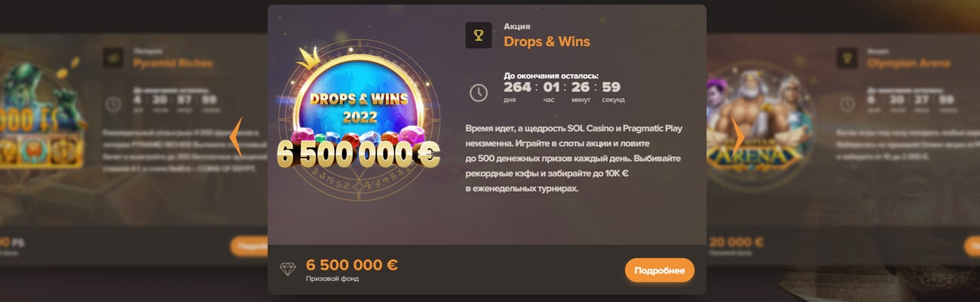Click the ticket icon on Pyramid Riches card
This screenshot has height=302, width=980.
click(x=113, y=58)
